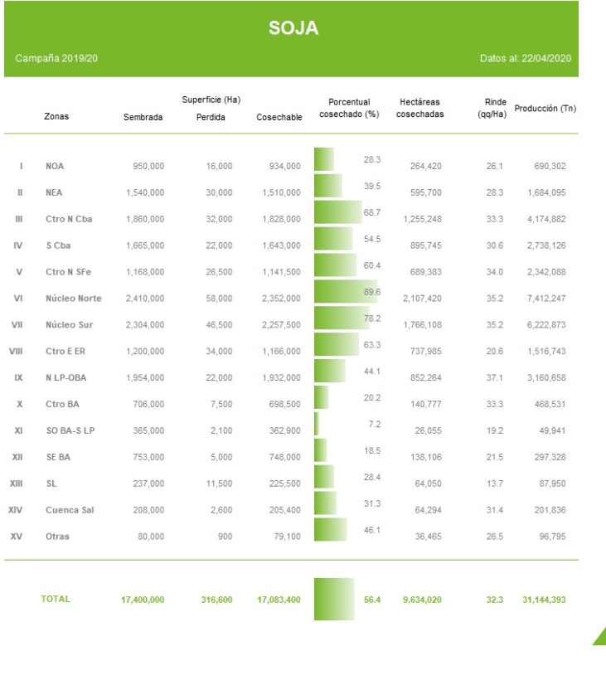Click the Producción (Tn) column header
Screen dimensions: 606x700
[545, 109]
